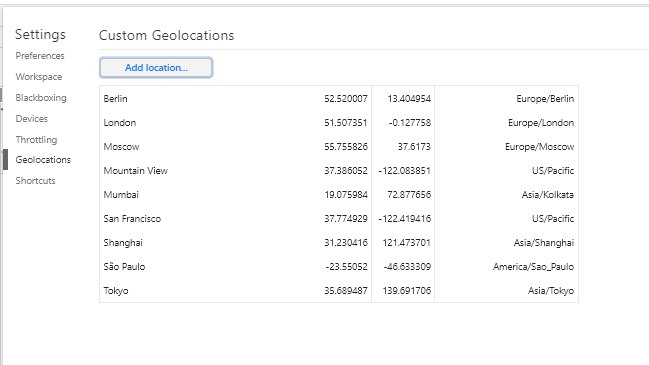Click Tokyo's latitude value 35.689487
Screen dimensions: 649x365
(x=346, y=291)
